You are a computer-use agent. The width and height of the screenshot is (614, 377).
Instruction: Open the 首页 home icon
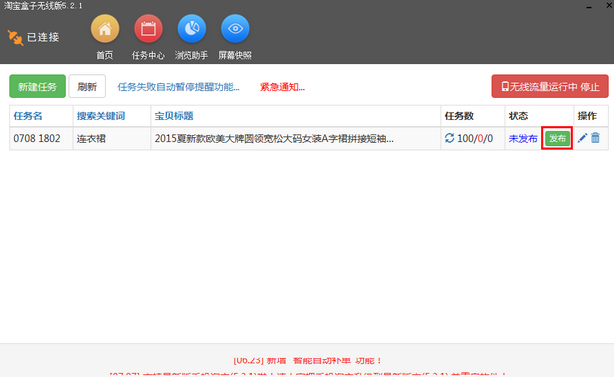click(x=105, y=29)
